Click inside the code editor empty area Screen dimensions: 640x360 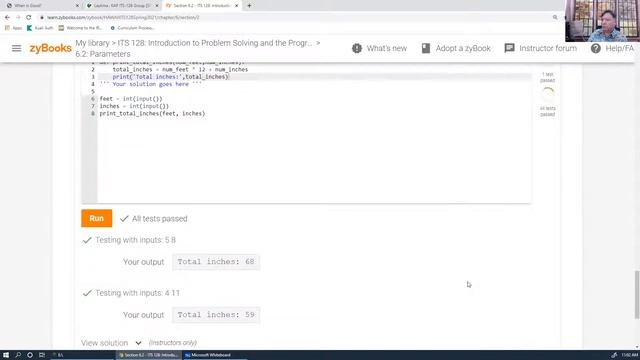314,159
